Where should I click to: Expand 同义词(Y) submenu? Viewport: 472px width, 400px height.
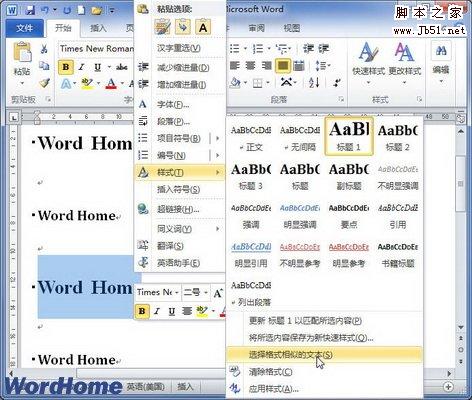point(180,229)
